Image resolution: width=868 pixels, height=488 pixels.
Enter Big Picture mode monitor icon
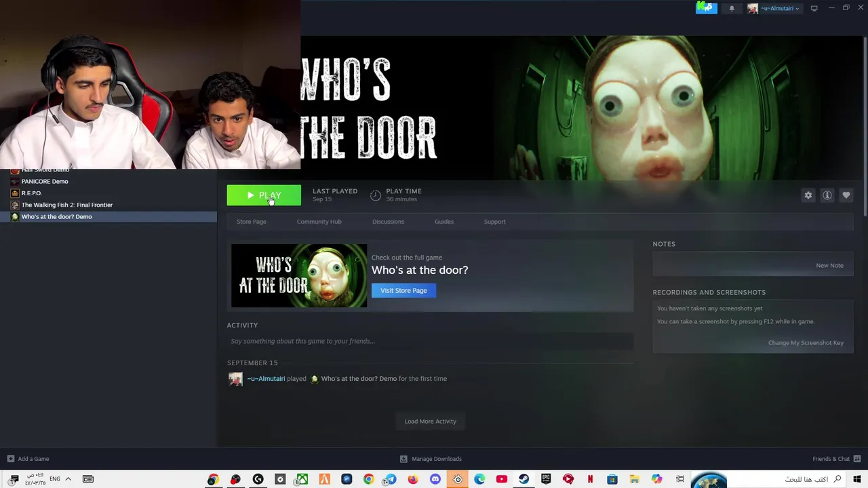(x=814, y=8)
